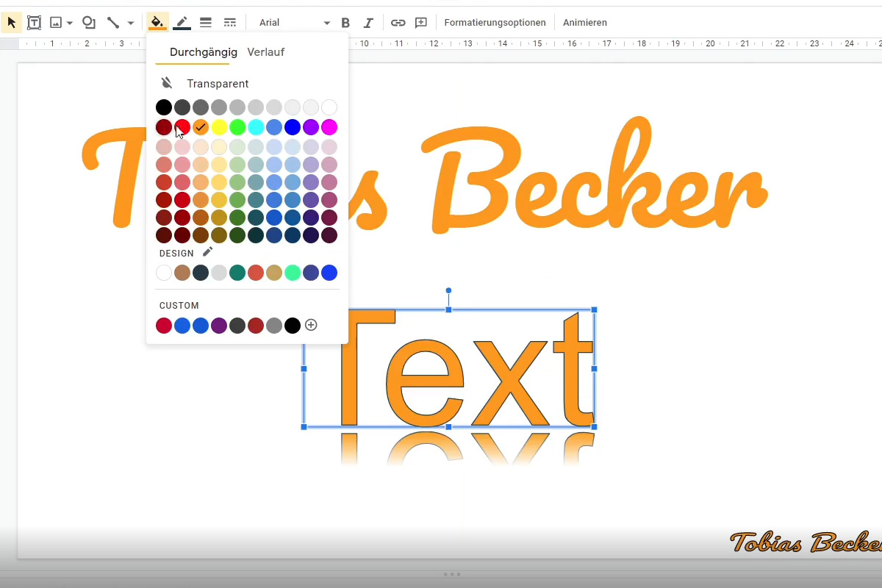This screenshot has height=588, width=882.
Task: Click the Animieren button
Action: 585,23
